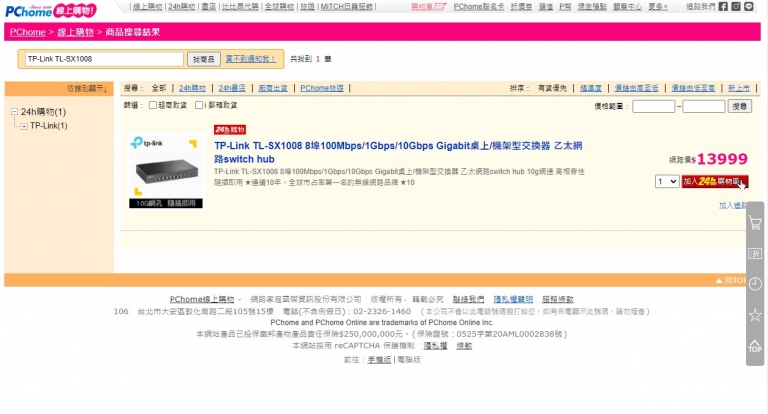Viewport: 768px width, 414px height.
Task: Open 顧客中心 header link
Action: [x=627, y=6]
